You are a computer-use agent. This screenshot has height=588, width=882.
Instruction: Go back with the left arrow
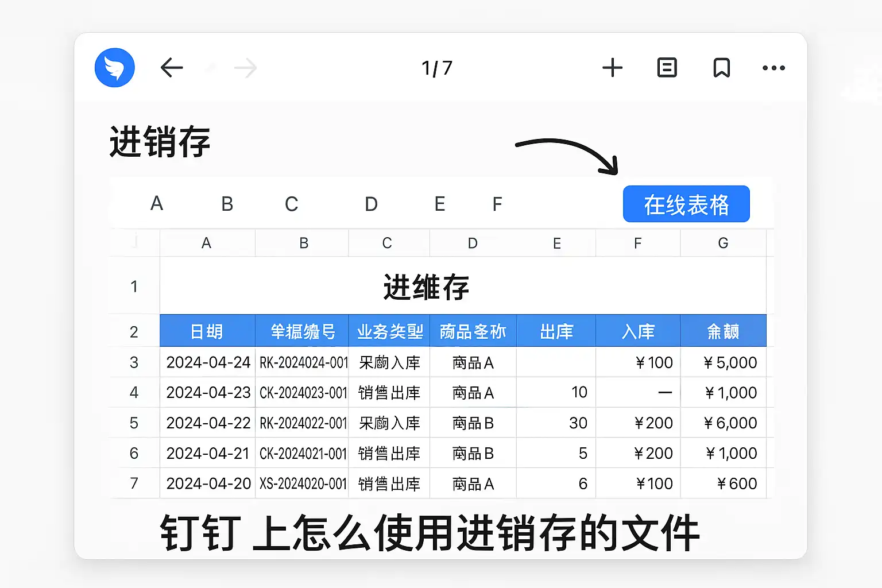[x=171, y=68]
